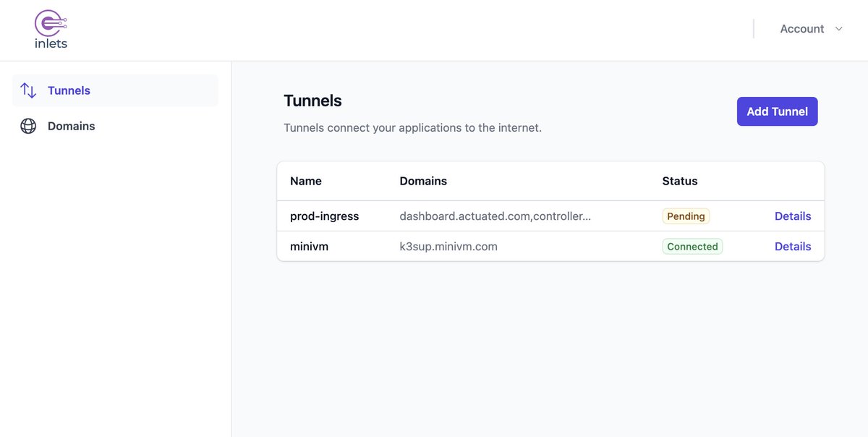Select the prod-ingress tunnel name
Image resolution: width=868 pixels, height=437 pixels.
tap(324, 216)
